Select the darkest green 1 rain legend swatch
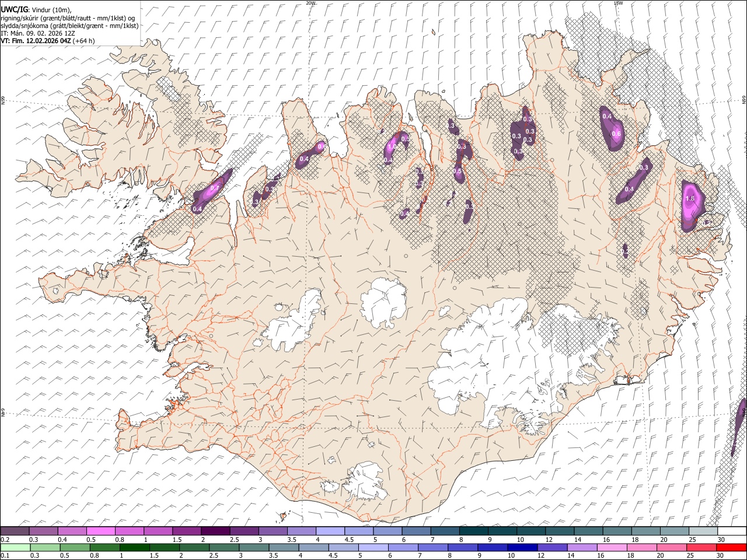Image resolution: width=747 pixels, height=560 pixels. click(134, 548)
